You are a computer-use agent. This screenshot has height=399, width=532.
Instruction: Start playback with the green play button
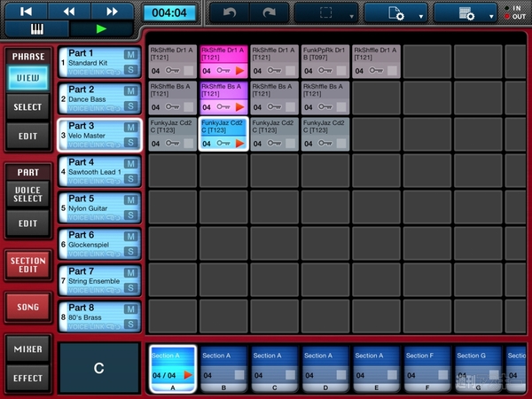pos(101,29)
